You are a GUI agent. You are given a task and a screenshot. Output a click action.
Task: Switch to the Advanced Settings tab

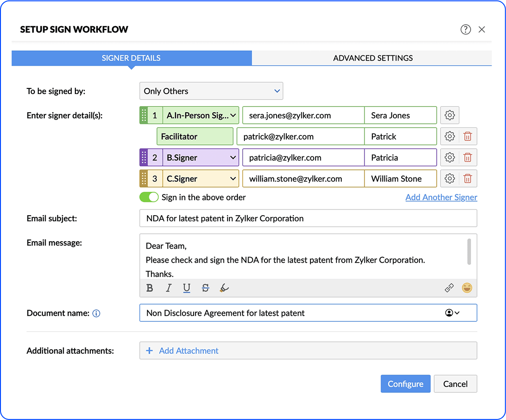point(372,58)
